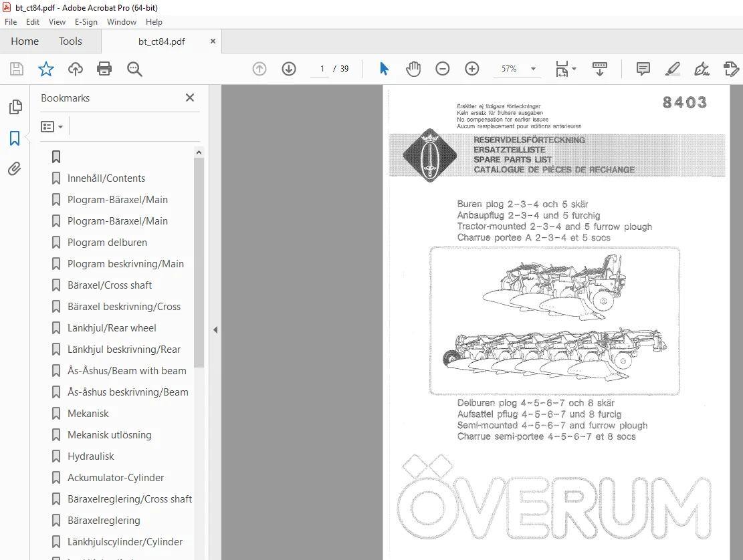The width and height of the screenshot is (743, 560).
Task: Activate the Selection arrow tool
Action: click(x=385, y=69)
